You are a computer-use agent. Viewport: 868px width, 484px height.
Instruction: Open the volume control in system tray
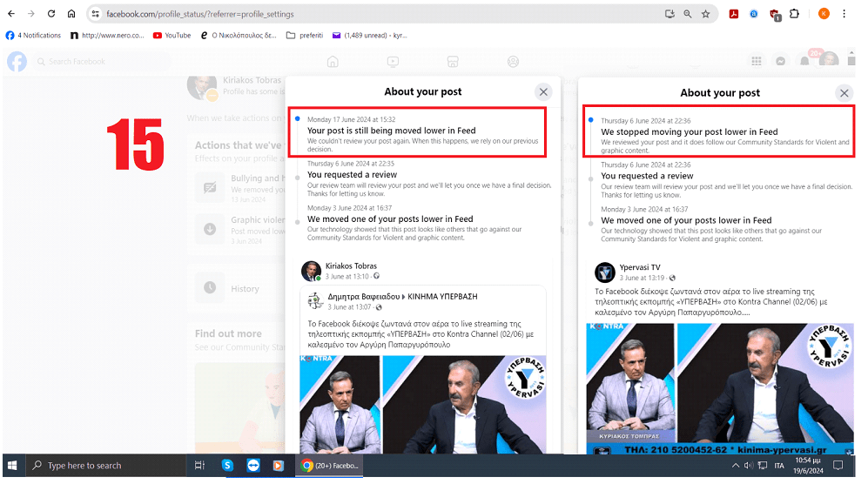tap(749, 465)
